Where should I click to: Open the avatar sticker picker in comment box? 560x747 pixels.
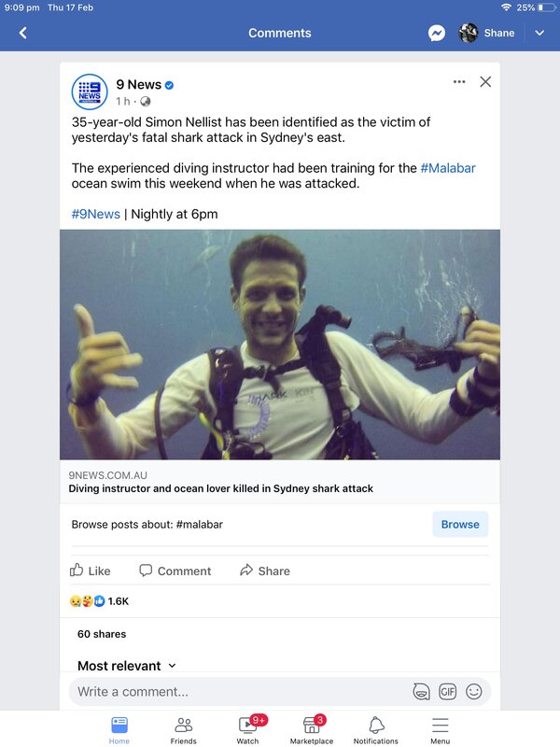point(421,692)
